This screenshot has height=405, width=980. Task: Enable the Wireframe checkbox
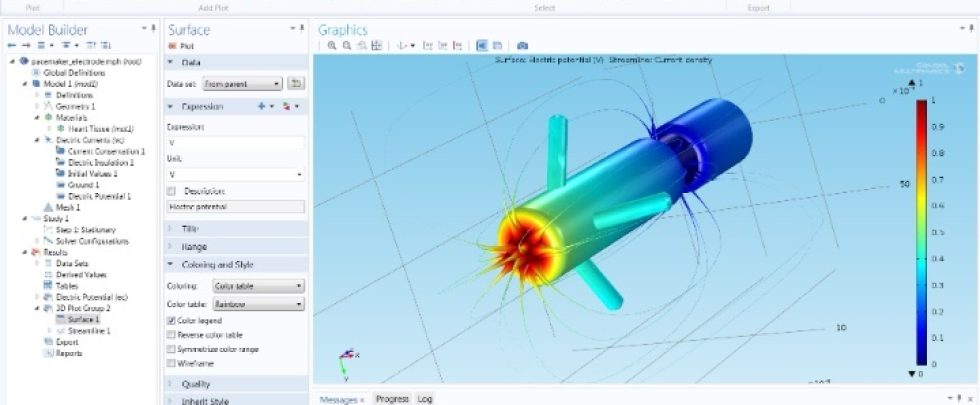[171, 364]
